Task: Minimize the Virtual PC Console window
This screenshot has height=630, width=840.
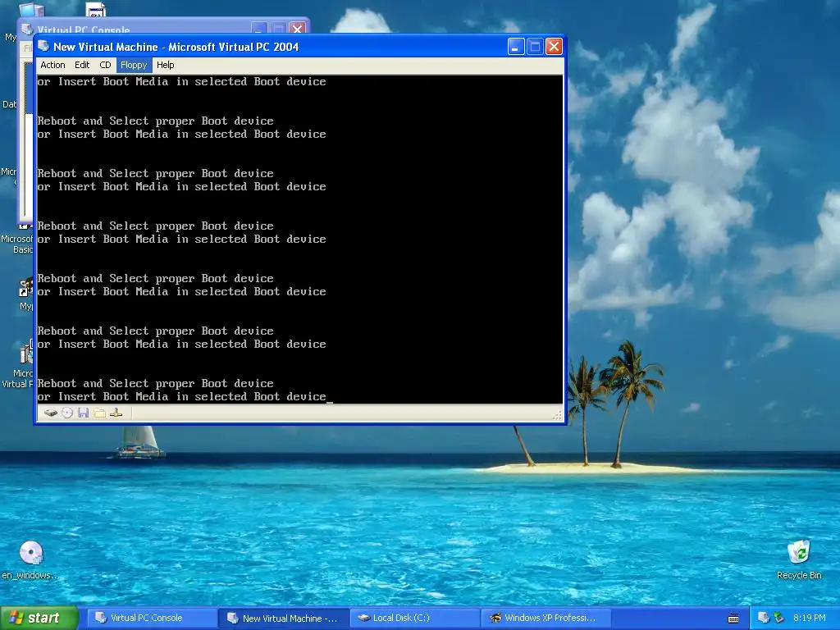Action: (x=259, y=29)
